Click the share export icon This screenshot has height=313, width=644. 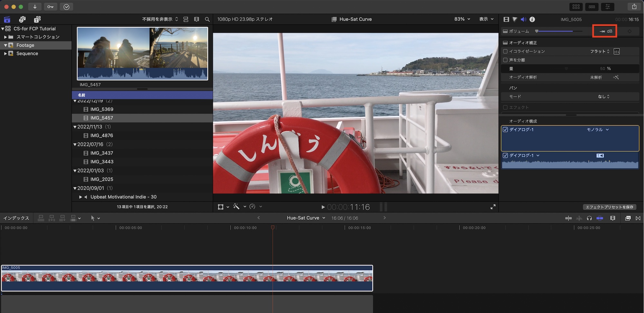click(634, 7)
